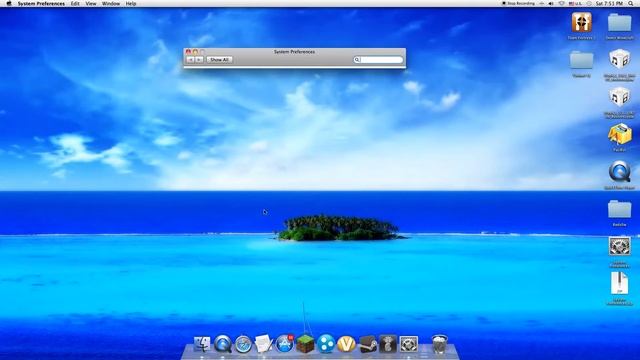Click volume speaker icon in menu bar
640x360 pixels.
tap(551, 3)
